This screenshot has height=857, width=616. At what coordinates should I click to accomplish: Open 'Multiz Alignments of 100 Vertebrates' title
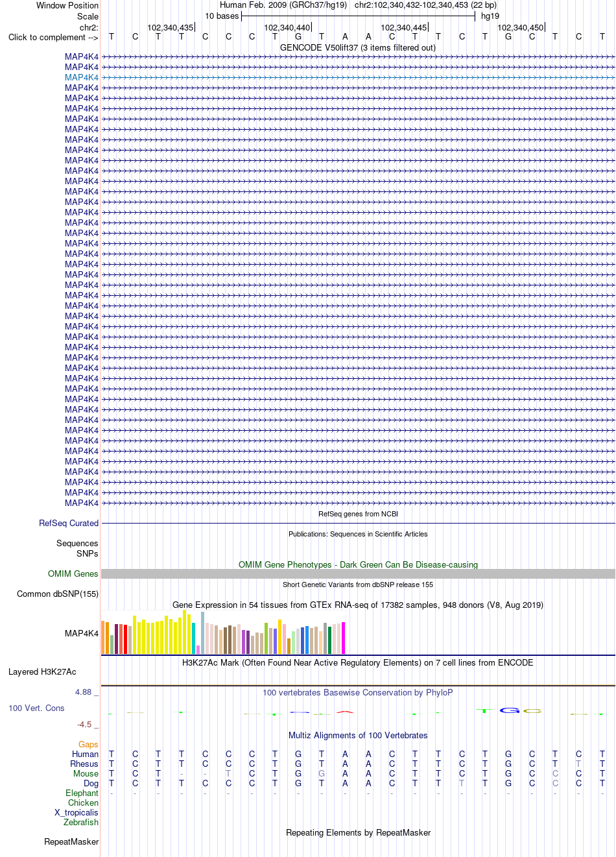pos(358,735)
